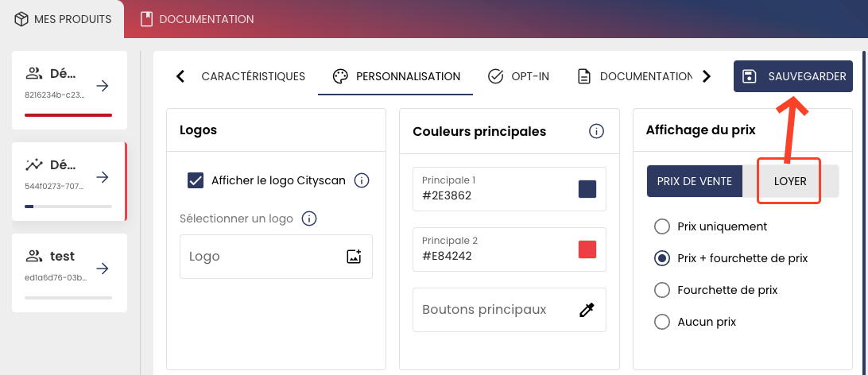
Task: Click info icon beside Sélectionner un logo
Action: 309,218
